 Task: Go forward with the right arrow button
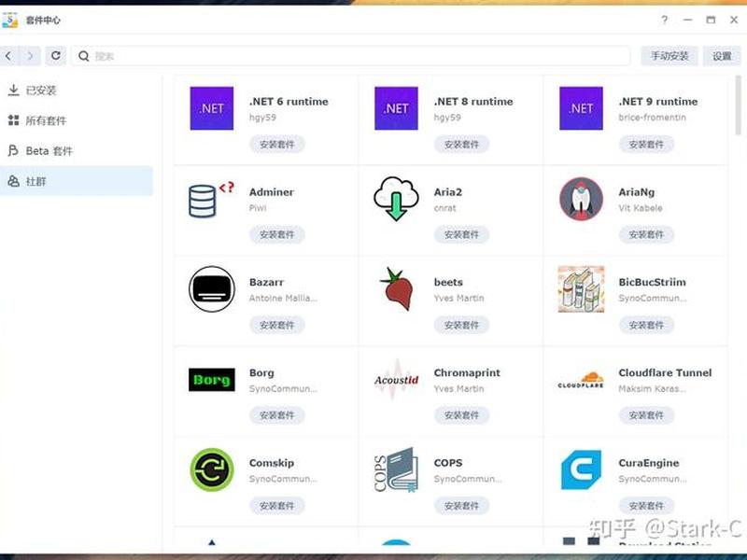click(31, 56)
